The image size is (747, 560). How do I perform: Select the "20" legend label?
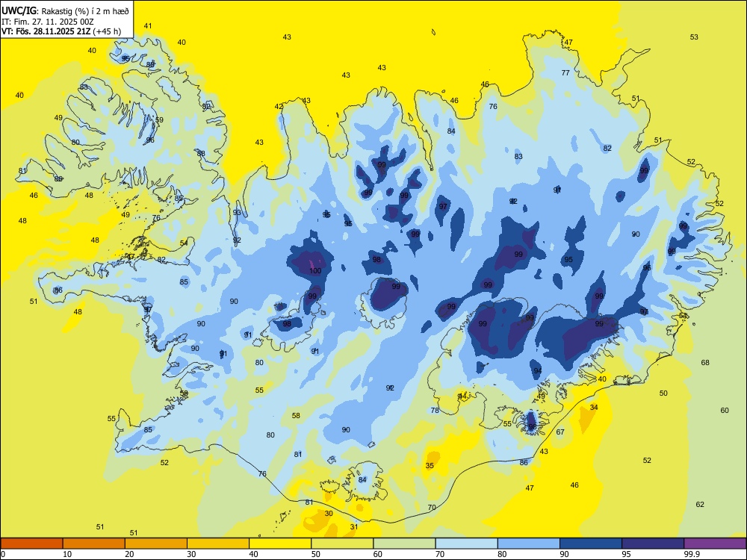(129, 554)
